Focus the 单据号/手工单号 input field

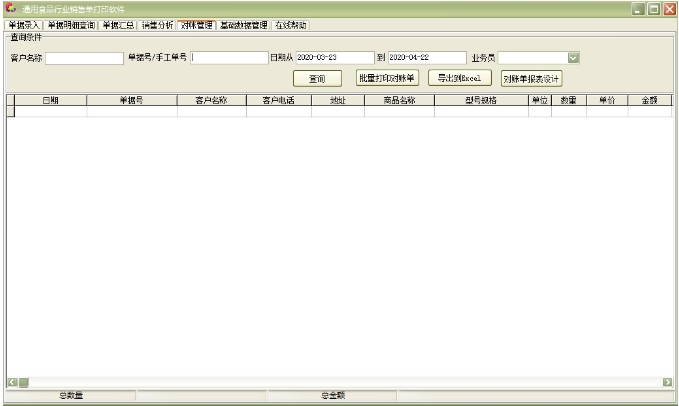[x=230, y=58]
